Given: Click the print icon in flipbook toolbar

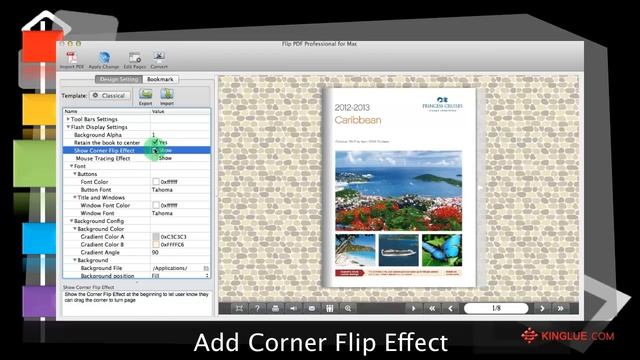Looking at the screenshot, I should click(276, 309).
